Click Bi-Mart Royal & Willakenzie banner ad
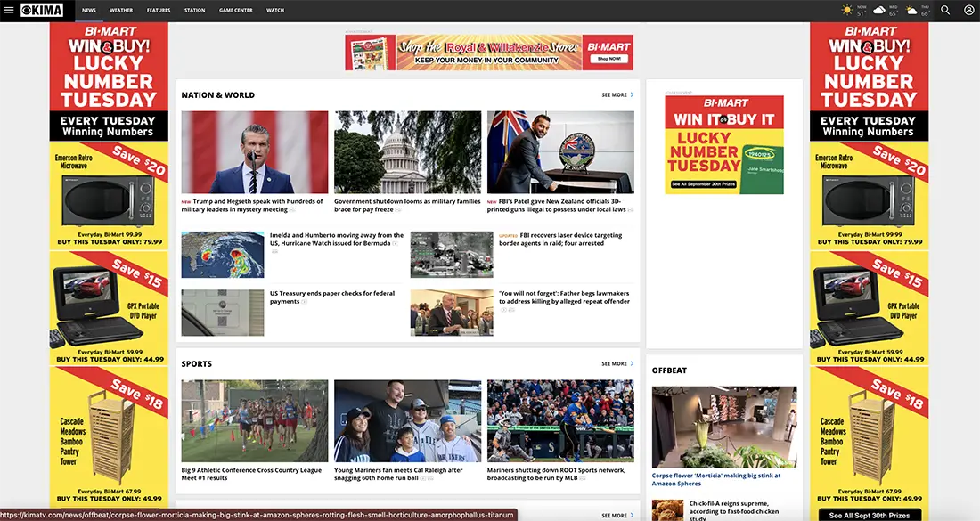 pos(489,53)
